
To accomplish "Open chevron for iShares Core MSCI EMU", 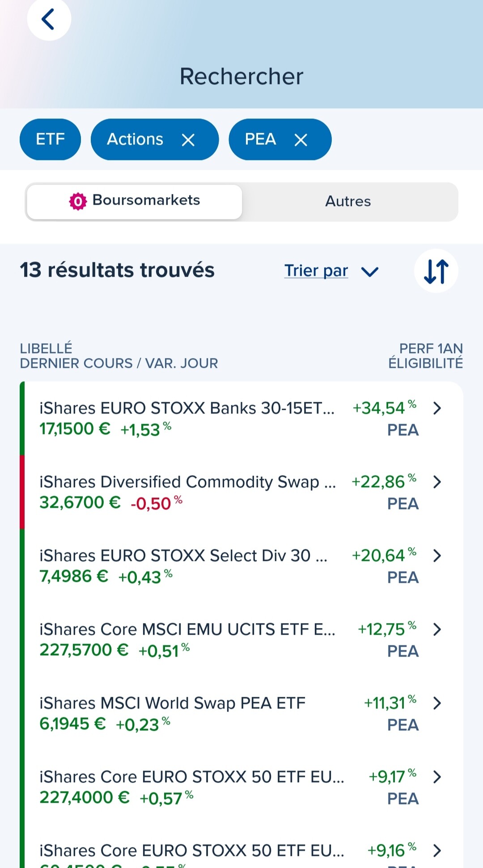I will tap(437, 629).
